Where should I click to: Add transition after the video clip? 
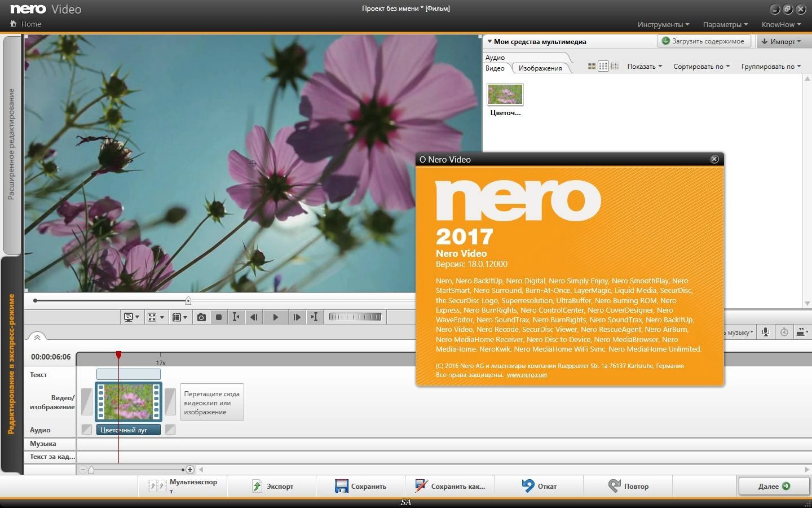pos(170,401)
